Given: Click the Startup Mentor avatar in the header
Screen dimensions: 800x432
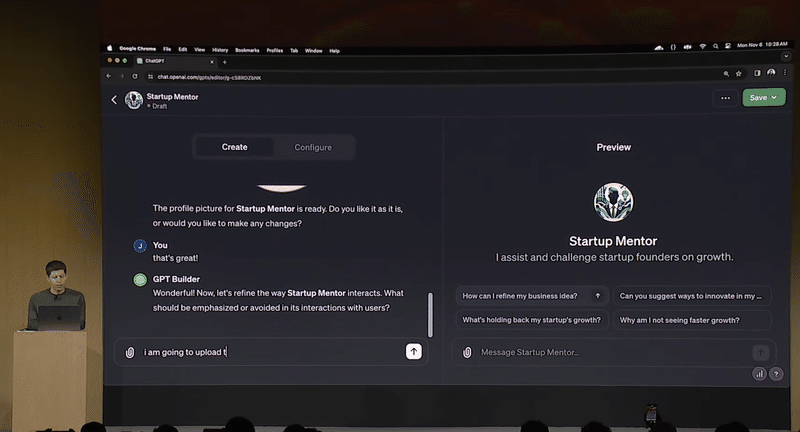Looking at the screenshot, I should (134, 100).
